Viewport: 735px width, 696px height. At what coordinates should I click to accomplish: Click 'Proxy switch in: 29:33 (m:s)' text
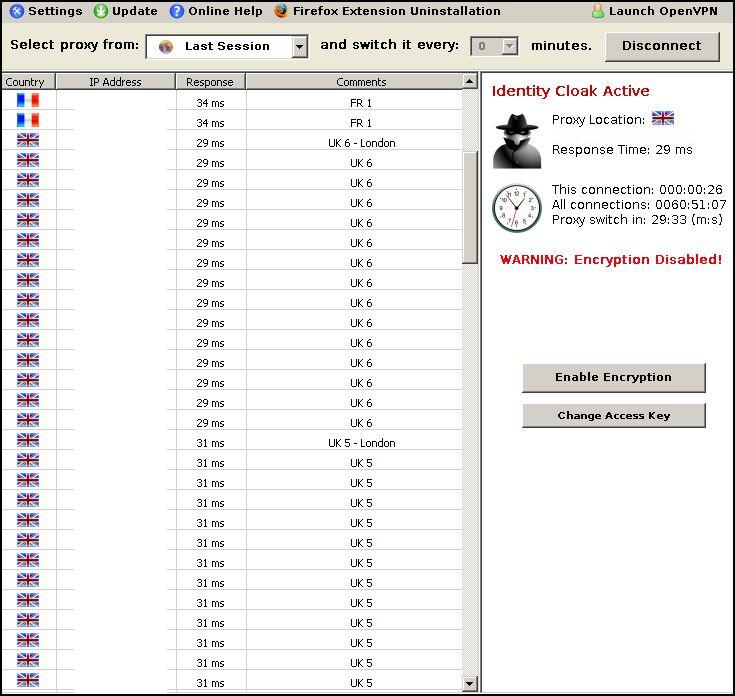[x=637, y=220]
